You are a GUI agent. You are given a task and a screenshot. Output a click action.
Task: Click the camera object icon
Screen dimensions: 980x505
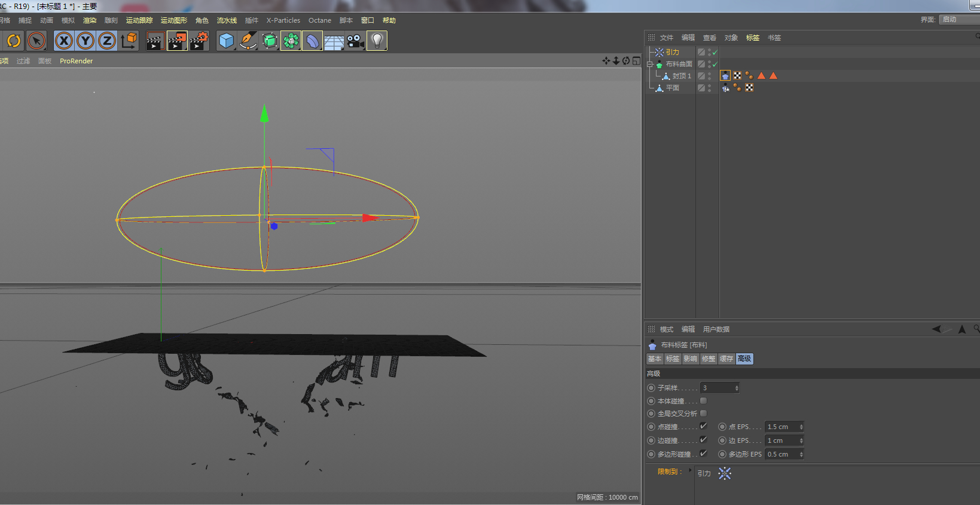[x=356, y=41]
